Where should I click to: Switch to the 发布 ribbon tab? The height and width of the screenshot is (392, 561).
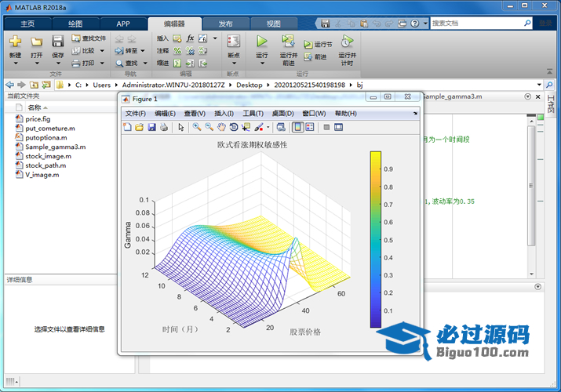(x=226, y=24)
